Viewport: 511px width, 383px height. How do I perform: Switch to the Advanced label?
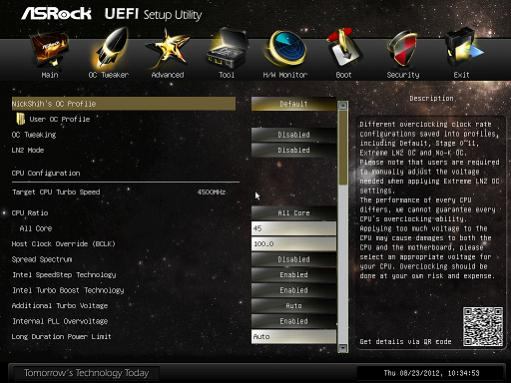168,75
